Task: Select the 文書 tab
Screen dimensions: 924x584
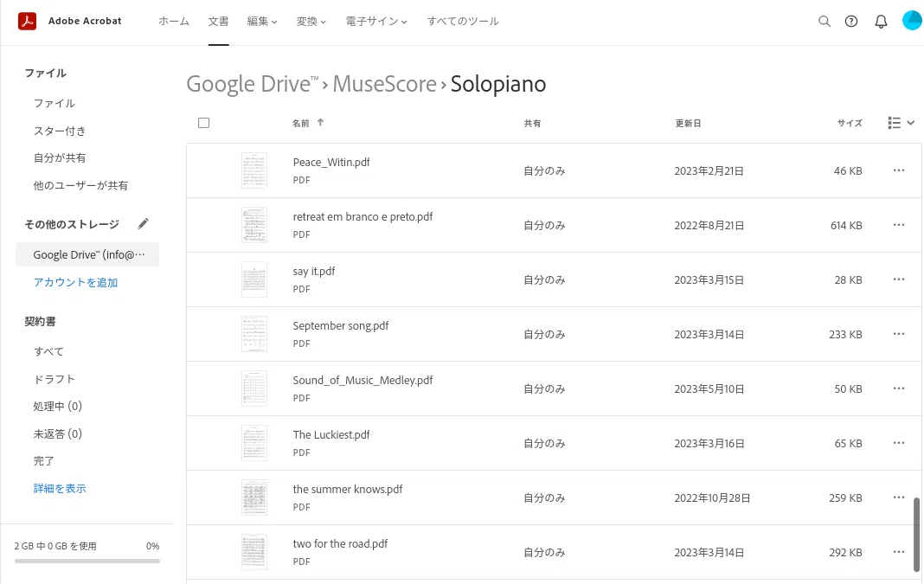Action: (218, 22)
